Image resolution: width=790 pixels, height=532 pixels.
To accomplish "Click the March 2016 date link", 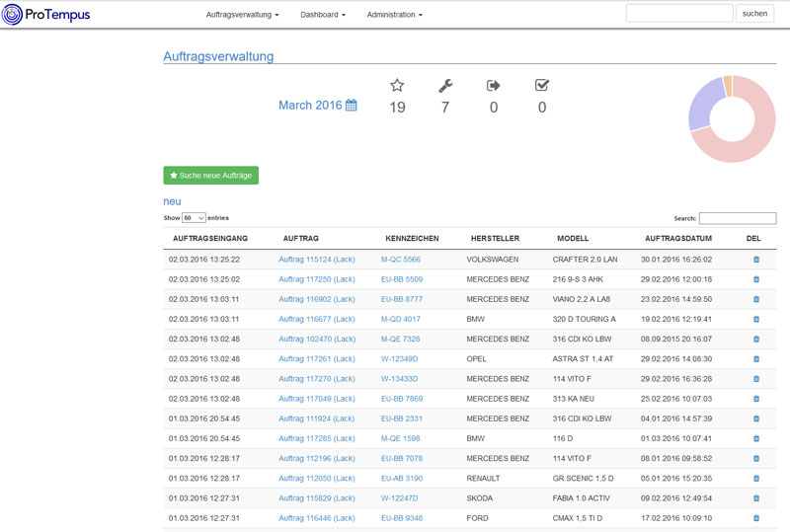I will click(310, 105).
